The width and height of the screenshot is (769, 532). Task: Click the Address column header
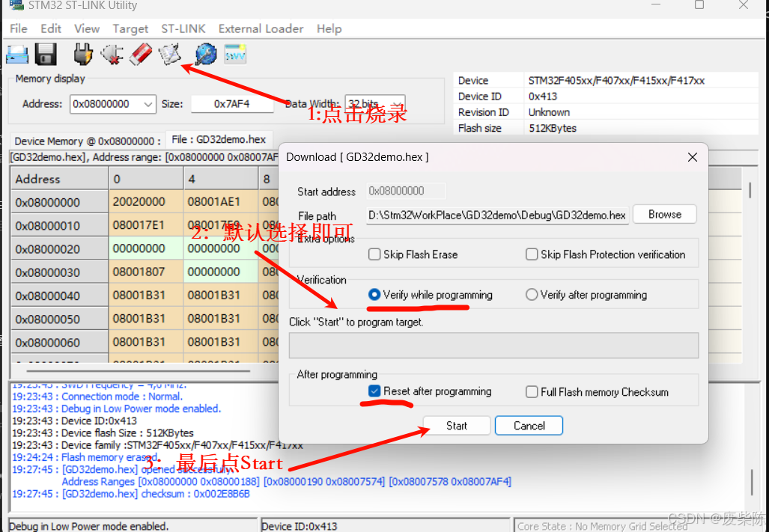[x=59, y=179]
